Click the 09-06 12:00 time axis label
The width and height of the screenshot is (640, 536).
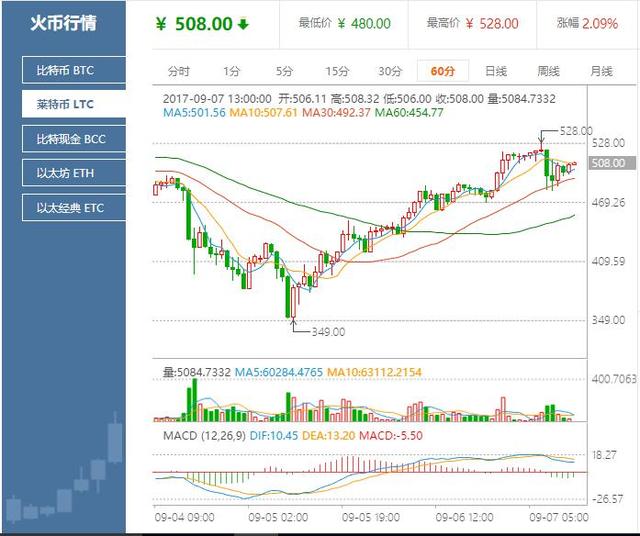[x=464, y=517]
